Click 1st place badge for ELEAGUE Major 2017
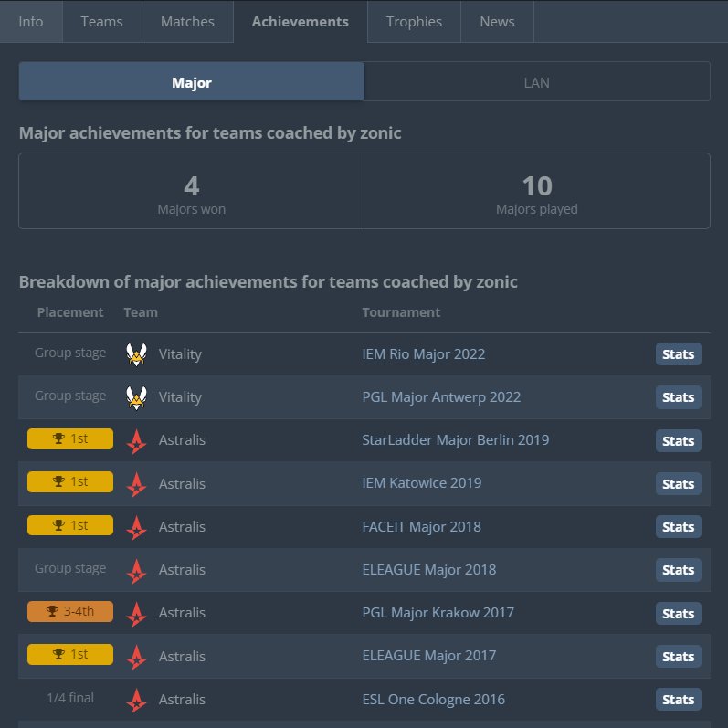The width and height of the screenshot is (728, 728). [x=70, y=654]
